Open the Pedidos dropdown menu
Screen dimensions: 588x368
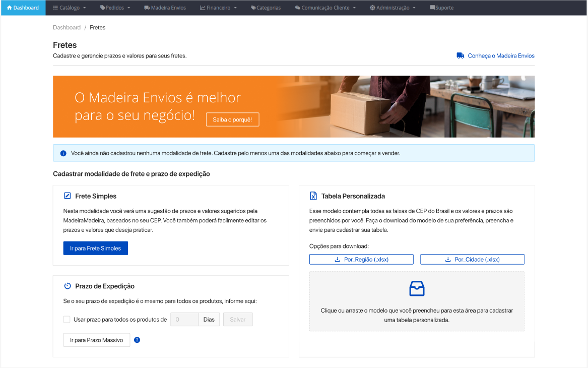coord(115,8)
